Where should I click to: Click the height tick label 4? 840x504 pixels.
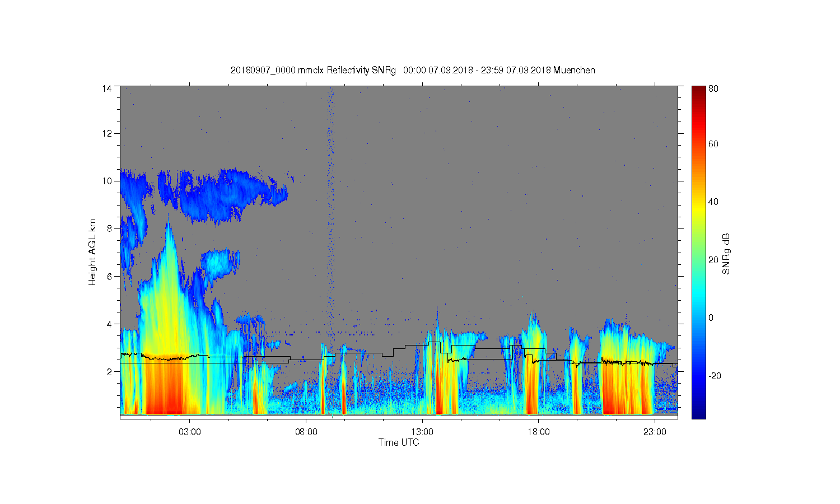109,324
